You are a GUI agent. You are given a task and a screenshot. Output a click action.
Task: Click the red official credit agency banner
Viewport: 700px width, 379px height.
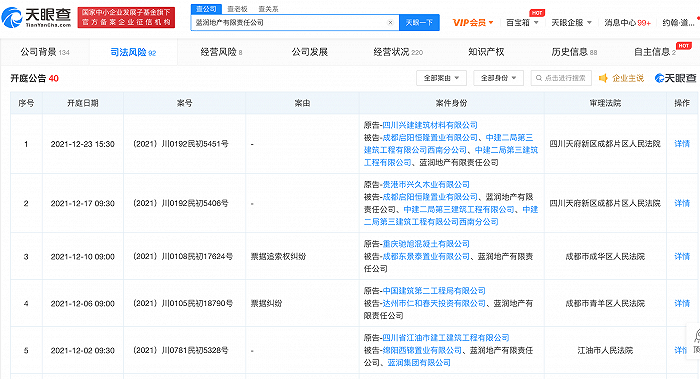pyautogui.click(x=126, y=17)
